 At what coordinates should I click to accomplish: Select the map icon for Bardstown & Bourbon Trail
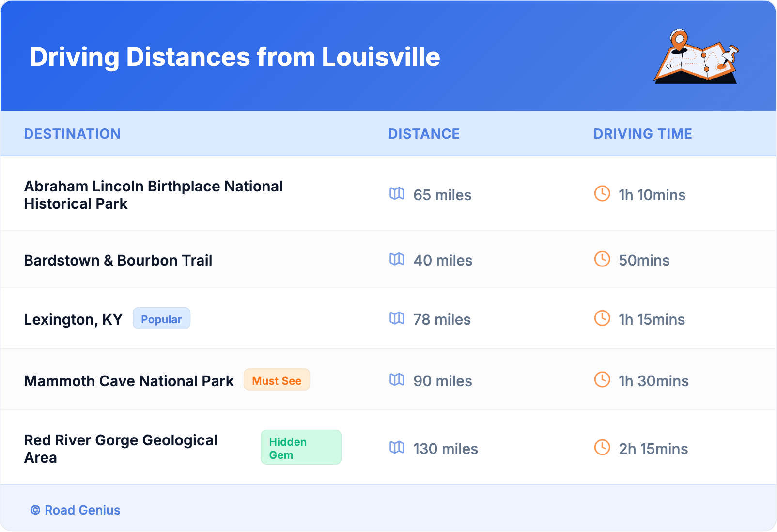pos(397,260)
